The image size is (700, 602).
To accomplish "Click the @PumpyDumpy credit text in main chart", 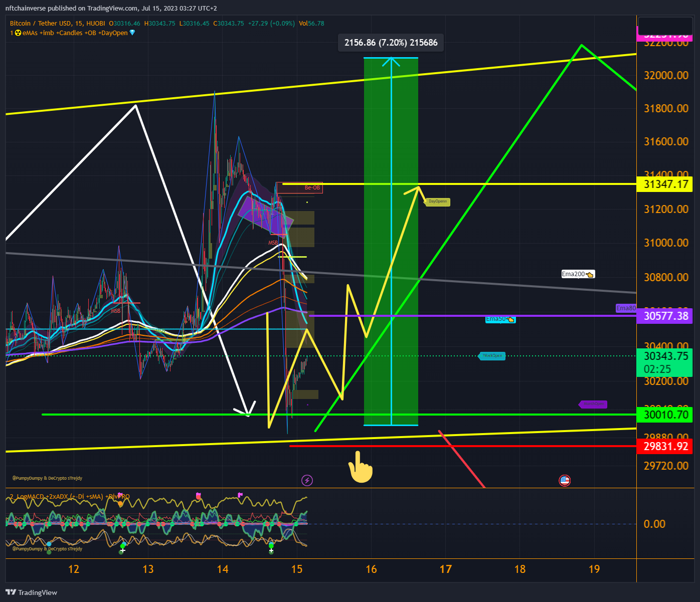I will pyautogui.click(x=47, y=478).
